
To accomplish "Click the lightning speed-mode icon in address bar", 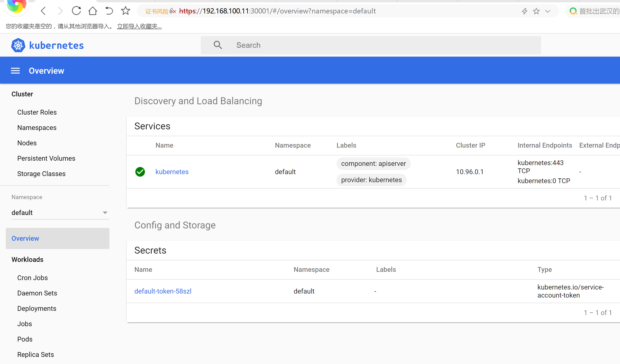I will (x=525, y=11).
